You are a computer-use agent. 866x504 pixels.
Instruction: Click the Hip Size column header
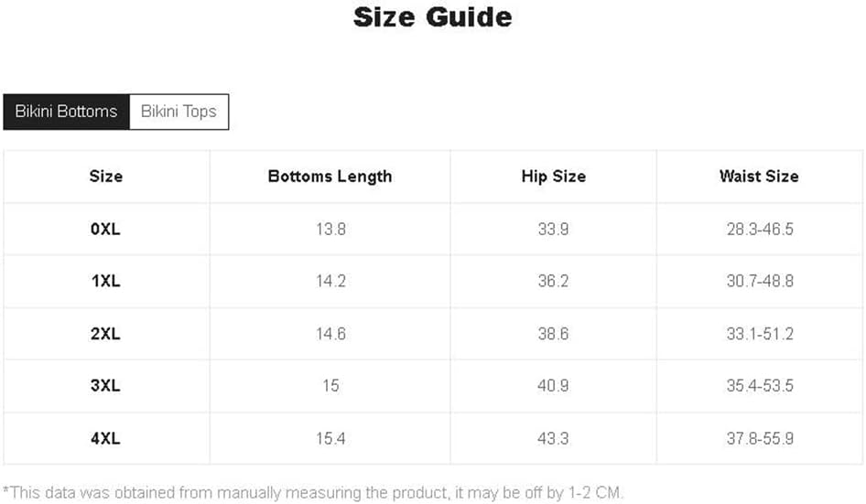click(x=553, y=177)
